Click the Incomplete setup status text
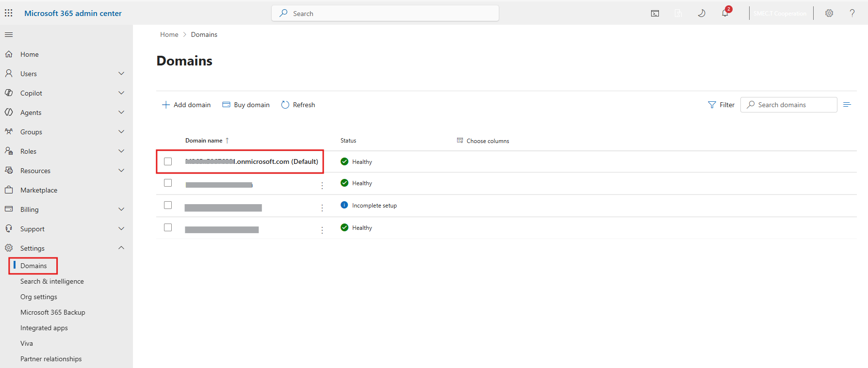 pyautogui.click(x=375, y=206)
